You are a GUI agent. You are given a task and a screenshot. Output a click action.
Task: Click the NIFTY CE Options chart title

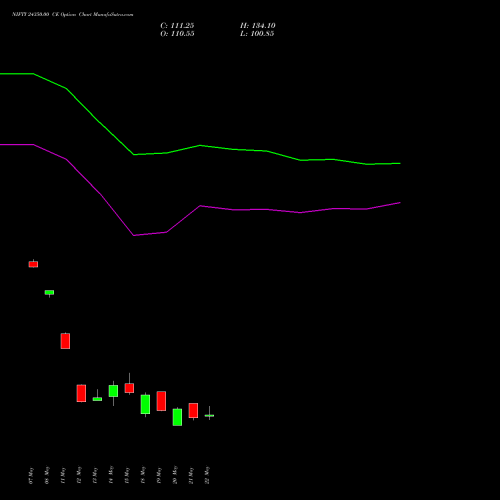pos(73,15)
